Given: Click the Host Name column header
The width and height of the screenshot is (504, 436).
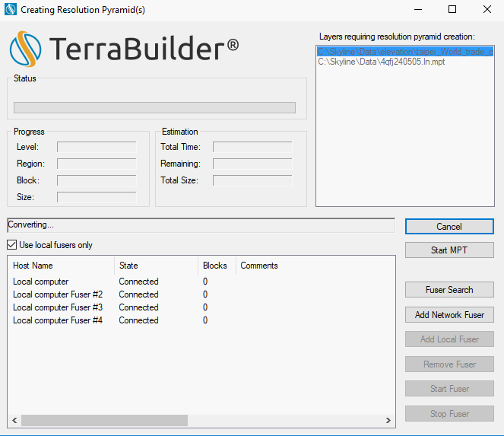Looking at the screenshot, I should [61, 266].
